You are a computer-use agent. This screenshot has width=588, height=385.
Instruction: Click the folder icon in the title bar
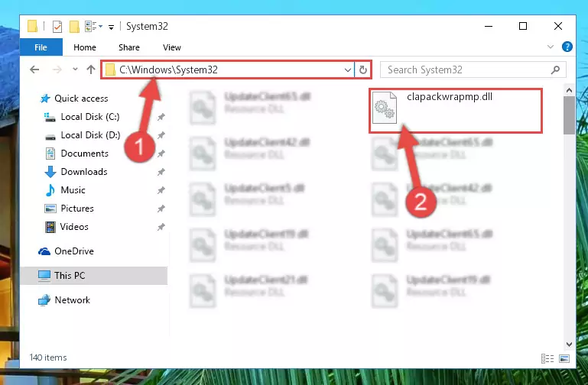pyautogui.click(x=33, y=27)
